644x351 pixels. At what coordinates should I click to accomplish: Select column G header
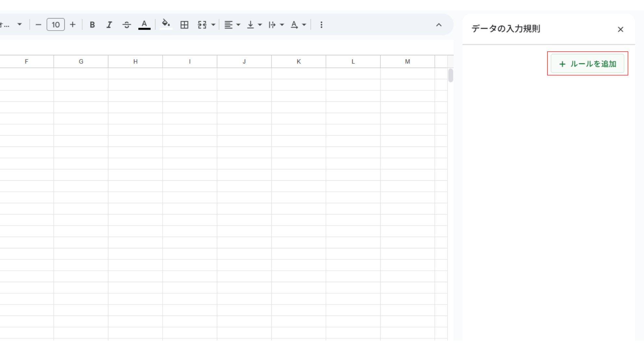[x=81, y=61]
